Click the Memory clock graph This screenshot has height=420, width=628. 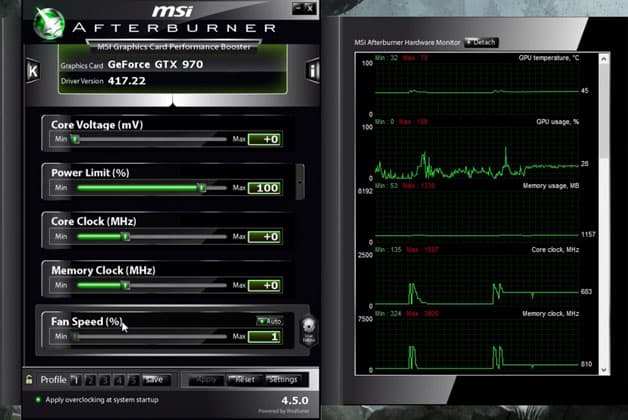coord(477,345)
